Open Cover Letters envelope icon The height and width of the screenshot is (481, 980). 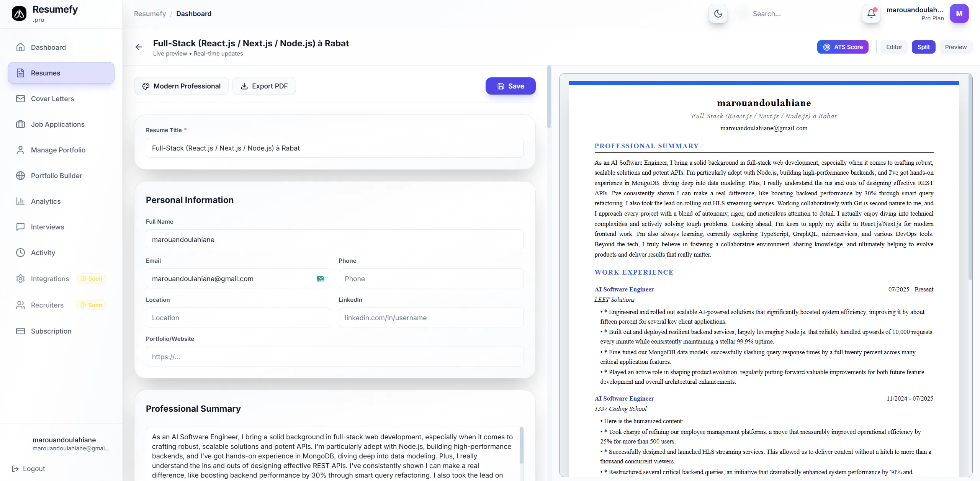point(20,98)
